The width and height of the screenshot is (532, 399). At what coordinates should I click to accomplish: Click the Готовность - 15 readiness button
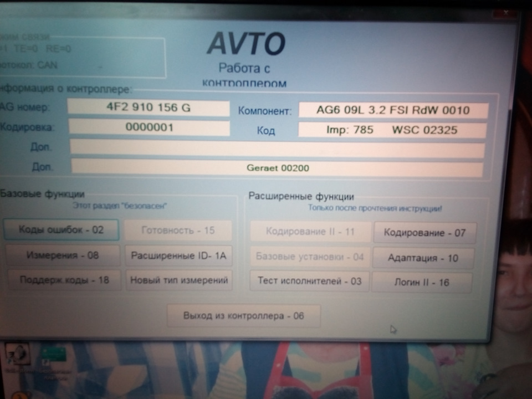click(178, 230)
